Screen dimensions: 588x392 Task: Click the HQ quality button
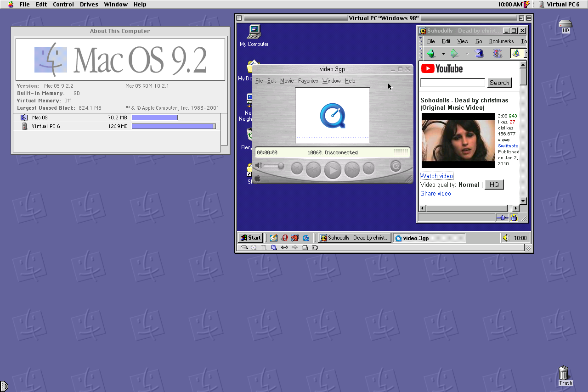[x=494, y=185]
